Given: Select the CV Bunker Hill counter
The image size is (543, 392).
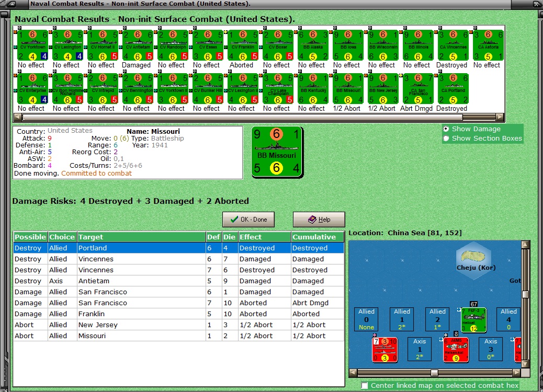Looking at the screenshot, I should [x=208, y=89].
